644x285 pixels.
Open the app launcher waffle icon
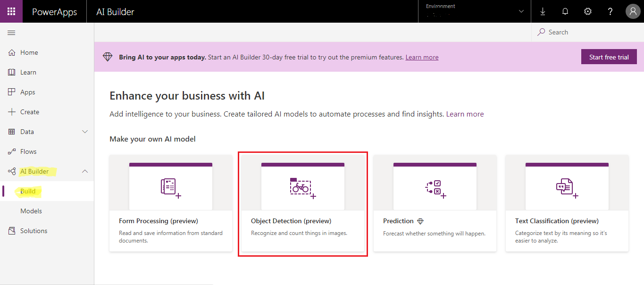pos(11,11)
